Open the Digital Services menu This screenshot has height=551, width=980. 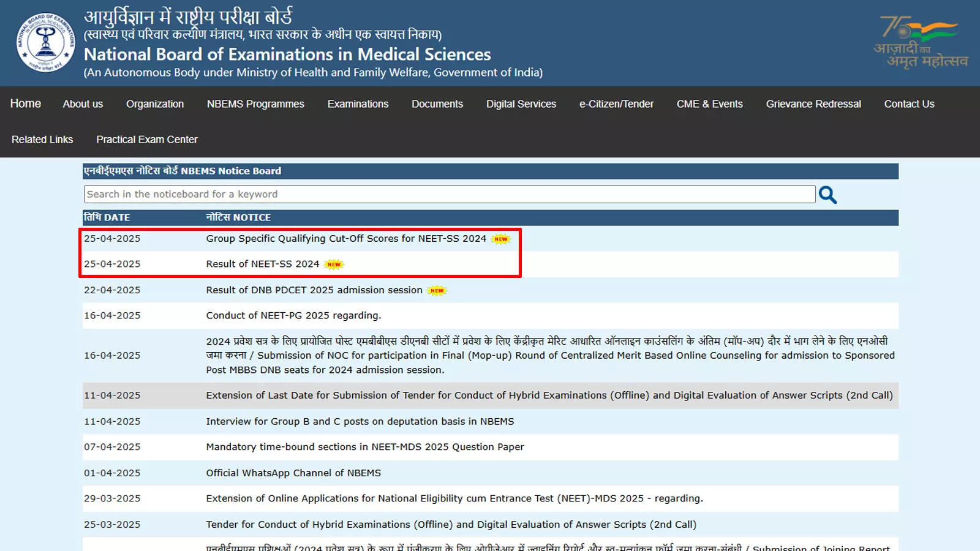pyautogui.click(x=521, y=104)
